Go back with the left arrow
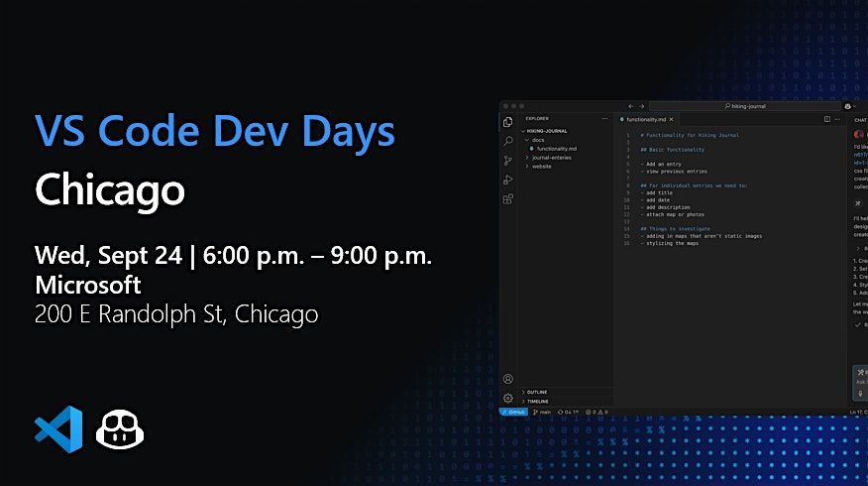The image size is (868, 486). coord(630,106)
